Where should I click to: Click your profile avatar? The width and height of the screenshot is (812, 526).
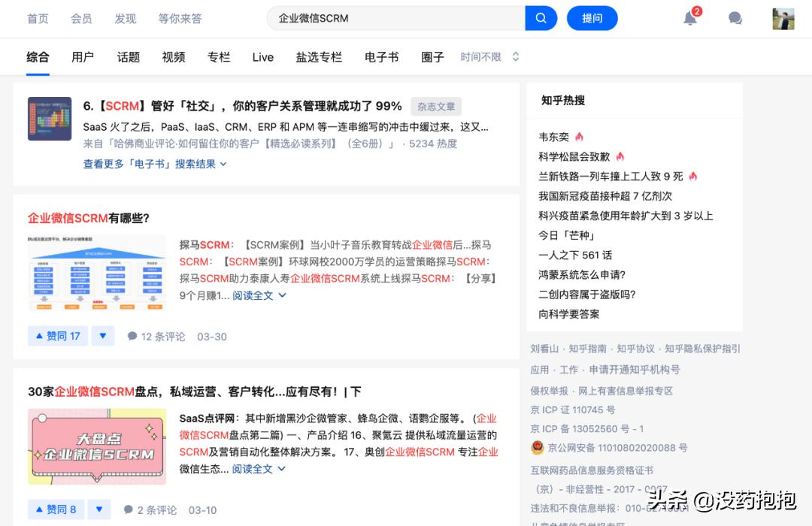783,18
